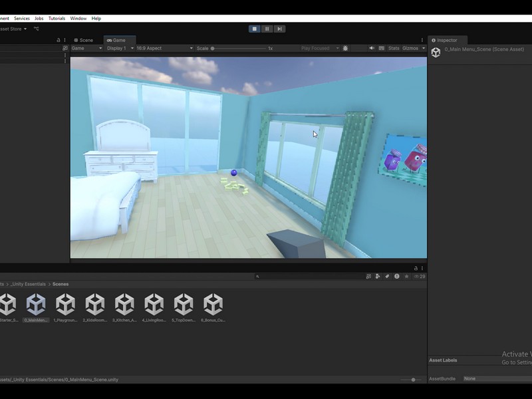This screenshot has width=532, height=399.
Task: Switch to the Scene tab
Action: [x=84, y=40]
